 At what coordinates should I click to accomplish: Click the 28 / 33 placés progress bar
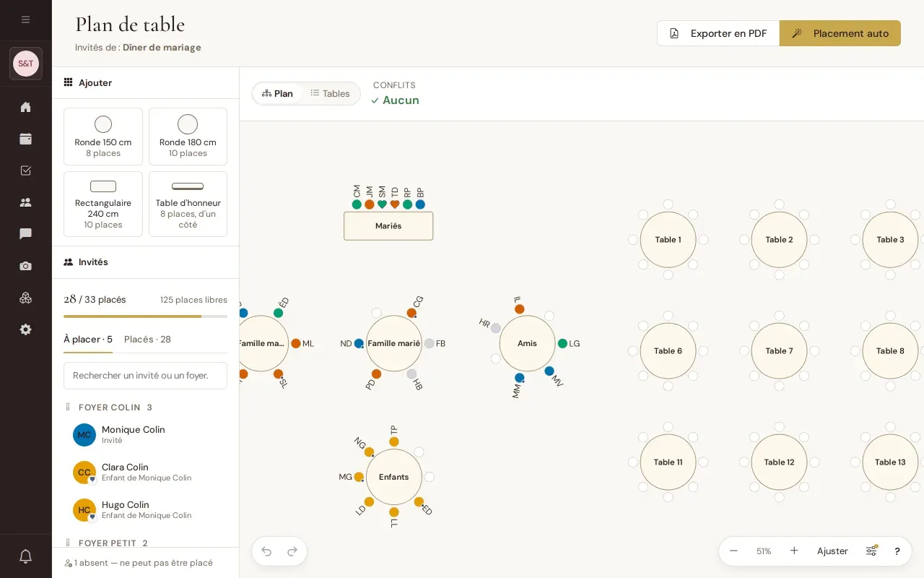point(145,316)
